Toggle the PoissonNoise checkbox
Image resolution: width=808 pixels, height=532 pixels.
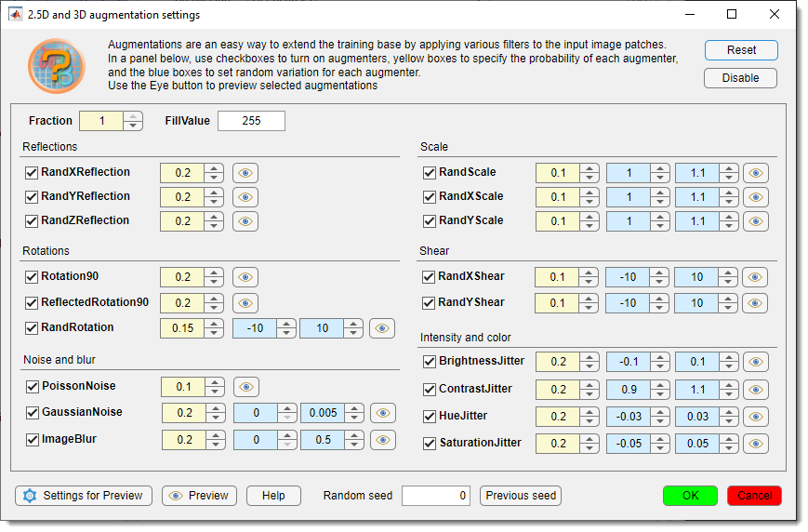(32, 386)
